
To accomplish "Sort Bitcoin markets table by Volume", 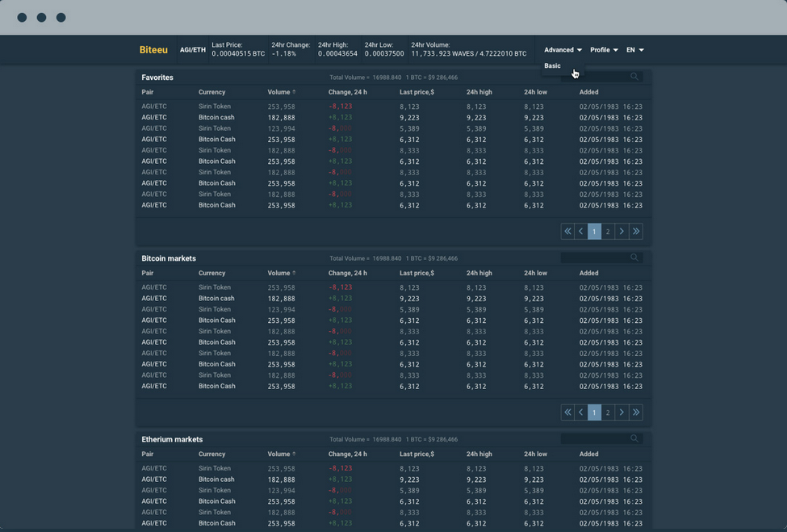I will coord(282,273).
